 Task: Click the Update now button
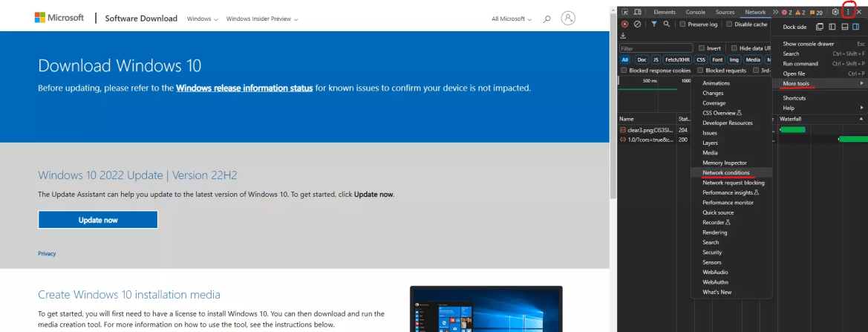coord(98,220)
